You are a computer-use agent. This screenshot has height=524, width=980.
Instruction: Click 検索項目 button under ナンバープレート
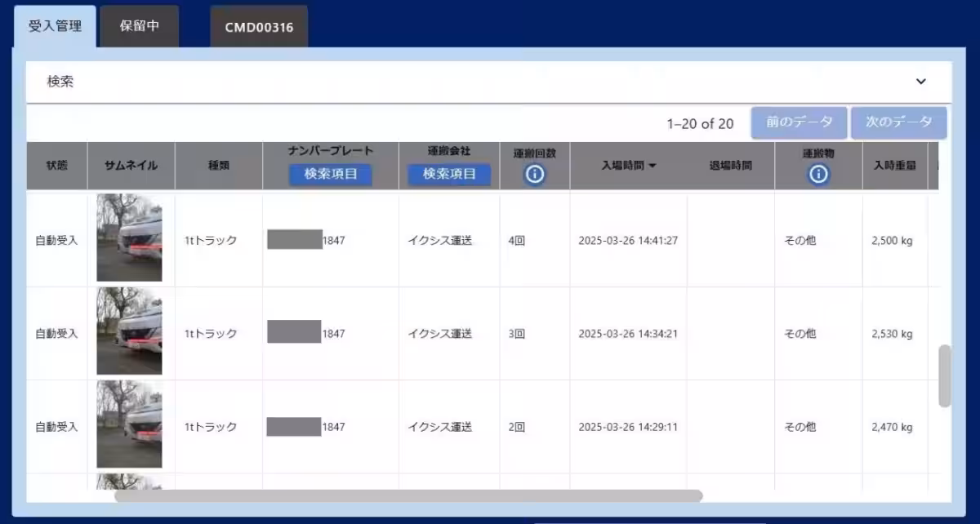[x=331, y=174]
